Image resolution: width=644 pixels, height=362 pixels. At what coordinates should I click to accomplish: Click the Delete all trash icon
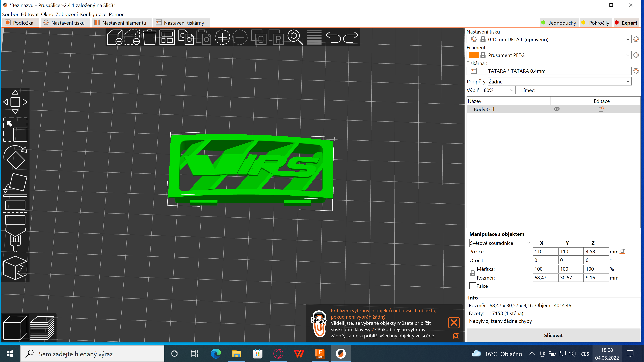[150, 37]
